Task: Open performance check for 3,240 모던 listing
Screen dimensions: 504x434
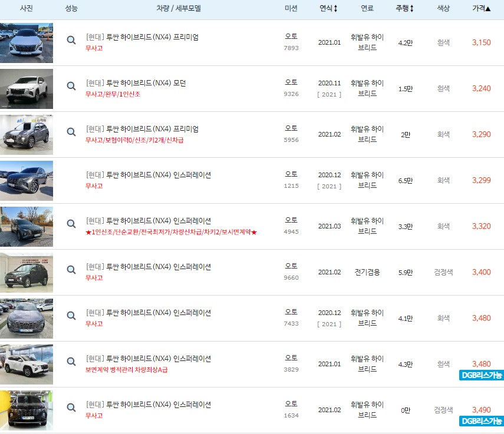Action: coord(71,86)
